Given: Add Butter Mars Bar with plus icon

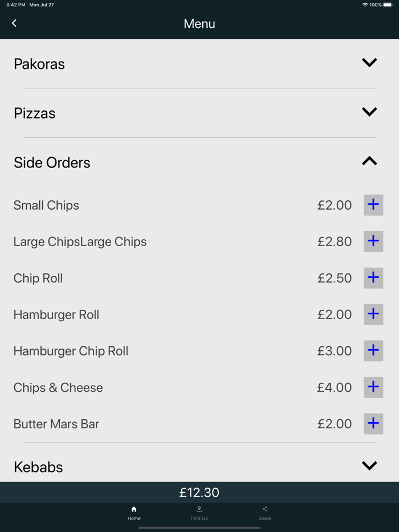Looking at the screenshot, I should (373, 424).
